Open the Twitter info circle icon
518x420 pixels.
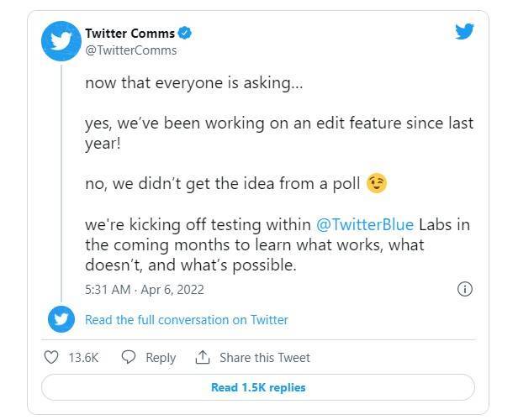tap(463, 289)
